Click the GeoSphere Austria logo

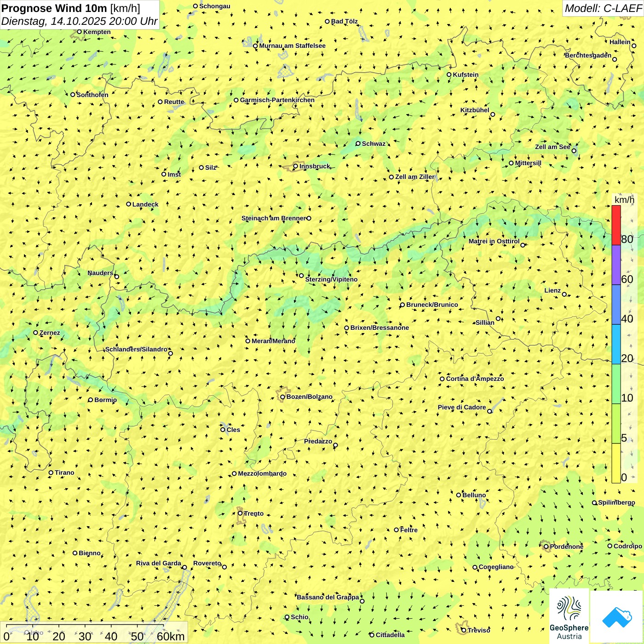point(569,617)
